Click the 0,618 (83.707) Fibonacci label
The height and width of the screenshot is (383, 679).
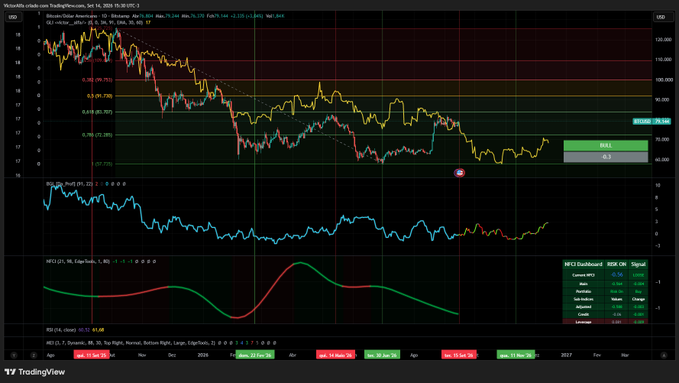tap(97, 112)
